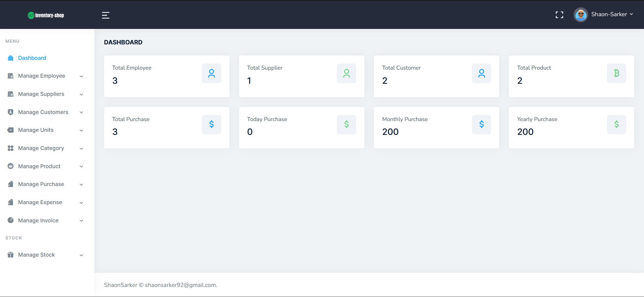Click the Monthly Purchase dollar icon
This screenshot has height=297, width=644.
coord(481,124)
